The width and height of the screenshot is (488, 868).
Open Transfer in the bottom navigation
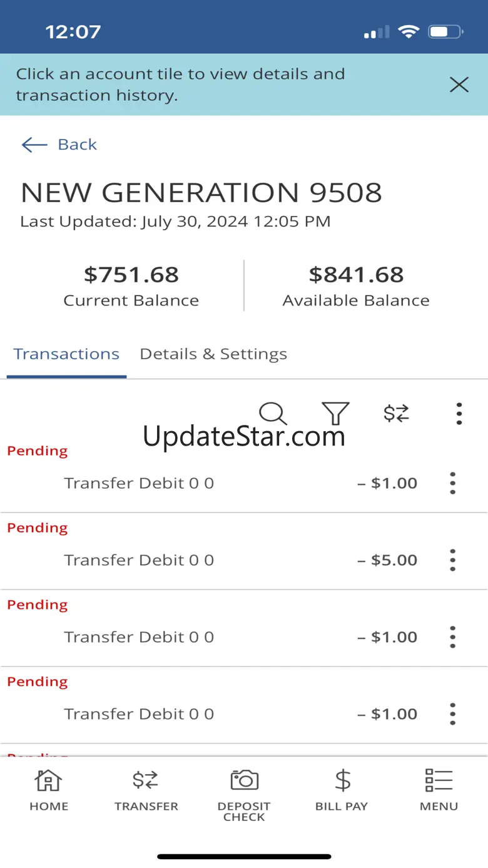point(146,790)
